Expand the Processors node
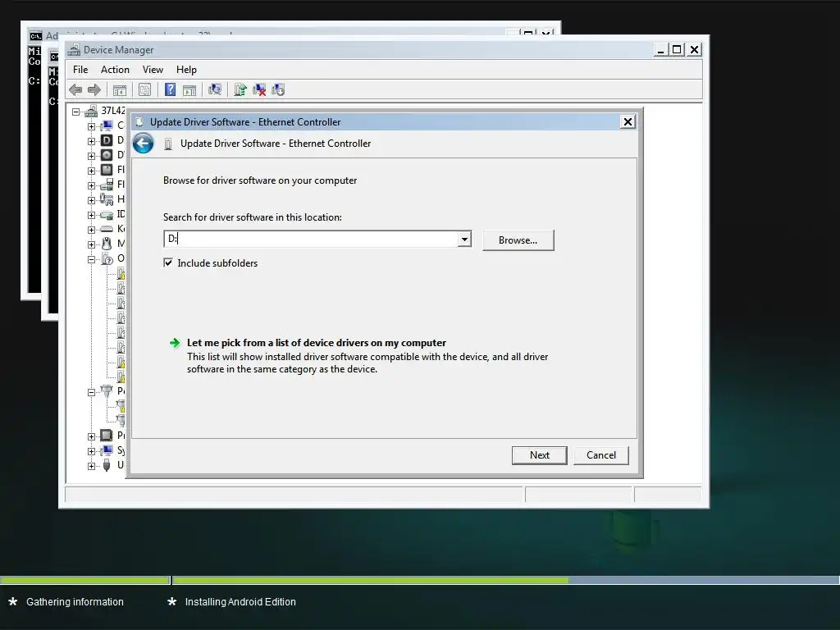Viewport: 840px width, 630px height. pyautogui.click(x=91, y=436)
